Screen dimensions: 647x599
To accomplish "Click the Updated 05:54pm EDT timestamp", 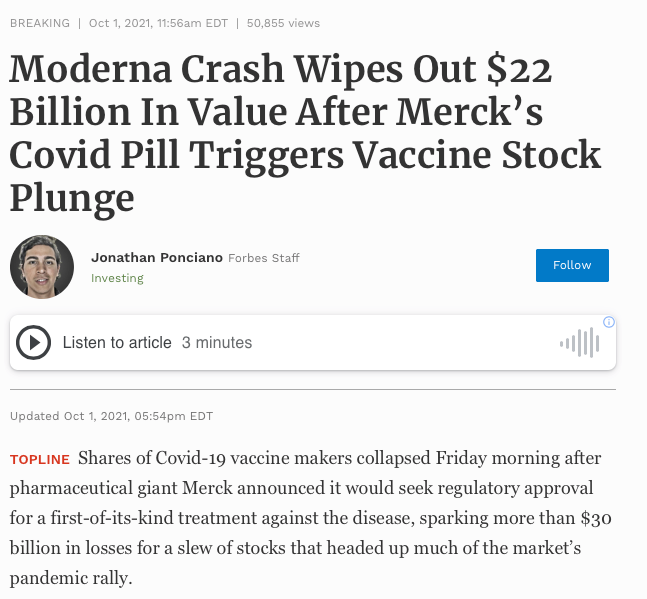I will [x=111, y=416].
